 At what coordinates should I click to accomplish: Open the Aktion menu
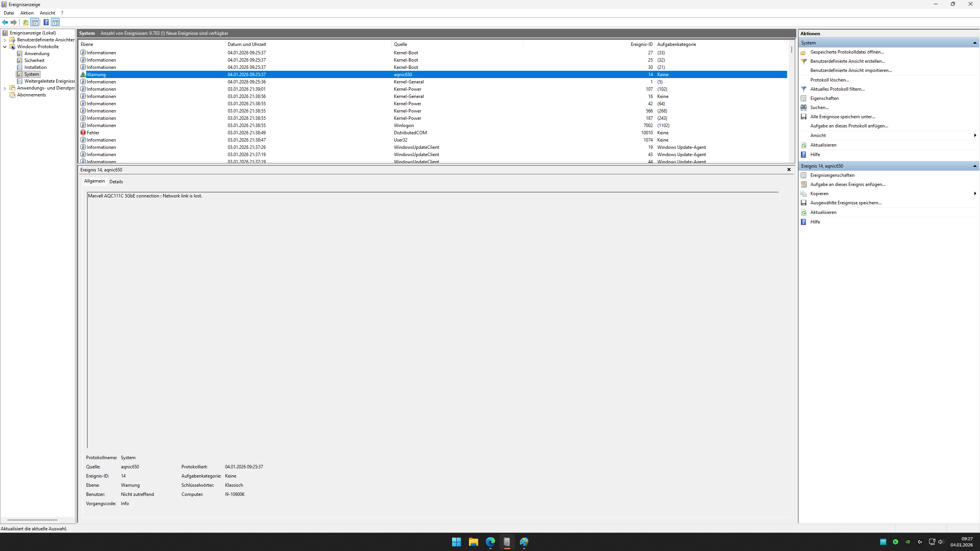click(x=27, y=13)
